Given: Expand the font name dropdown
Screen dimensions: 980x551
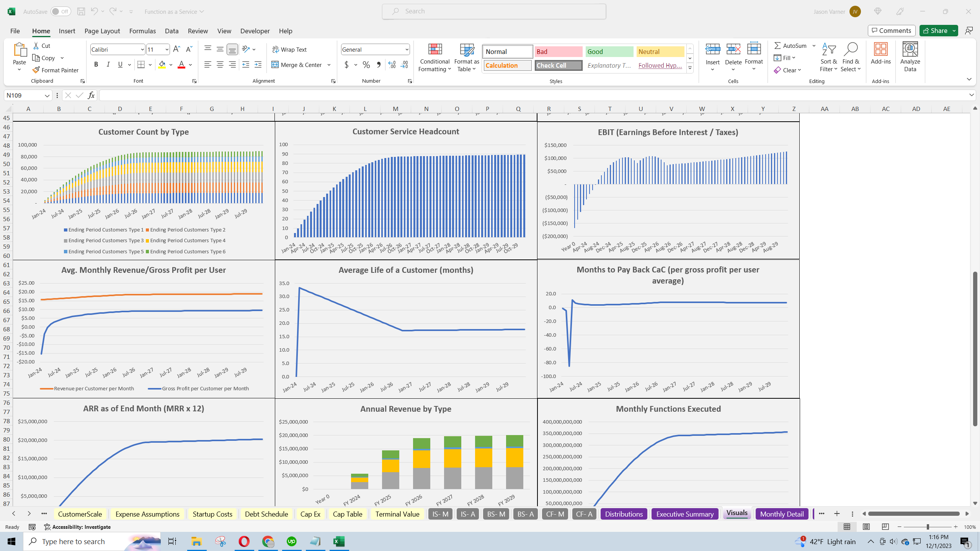Looking at the screenshot, I should (142, 49).
